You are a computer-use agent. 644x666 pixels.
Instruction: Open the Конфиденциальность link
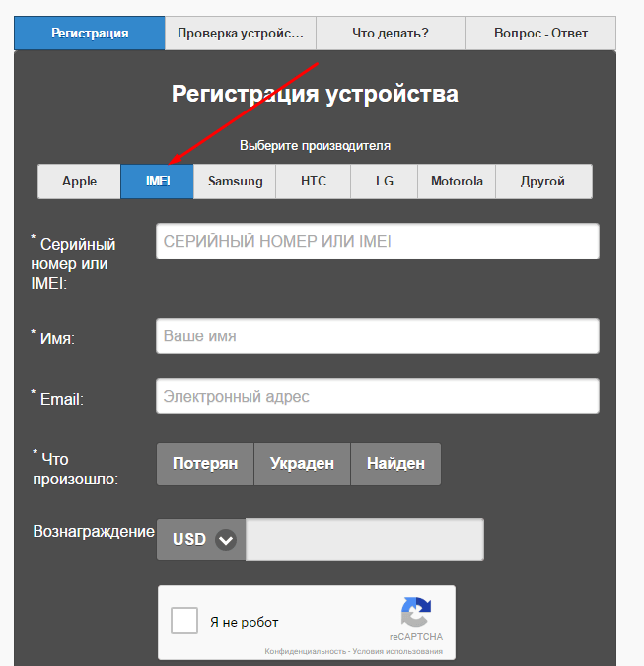(305, 651)
